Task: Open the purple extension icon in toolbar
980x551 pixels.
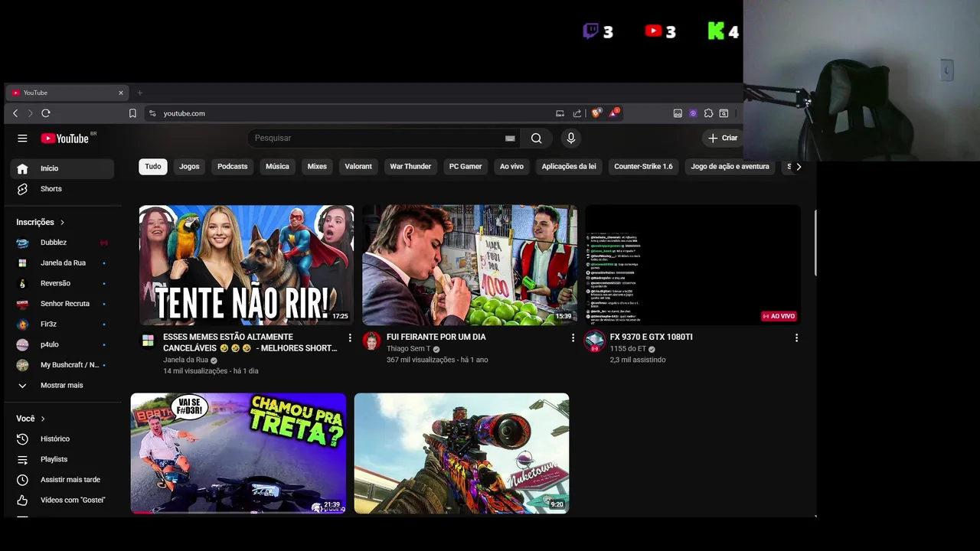Action: 693,113
